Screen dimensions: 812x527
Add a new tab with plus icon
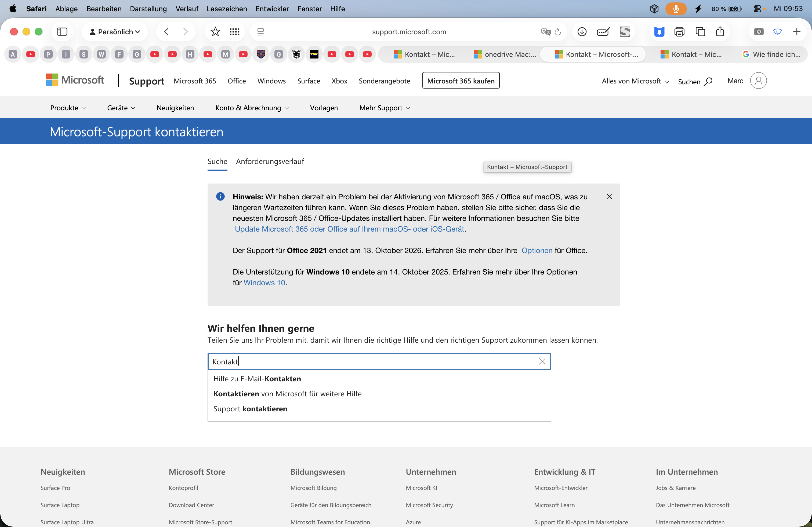pos(797,32)
